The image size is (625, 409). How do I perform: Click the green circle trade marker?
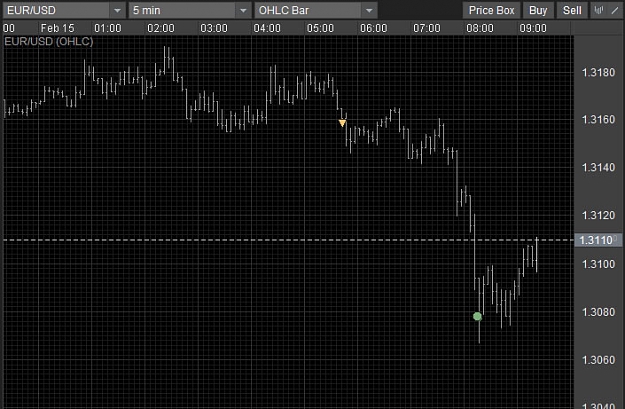pos(477,317)
